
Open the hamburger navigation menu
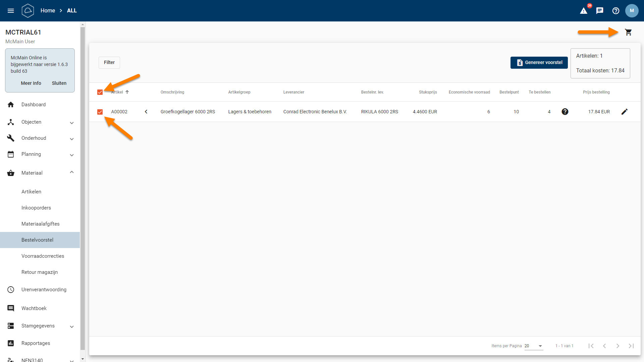pos(11,11)
